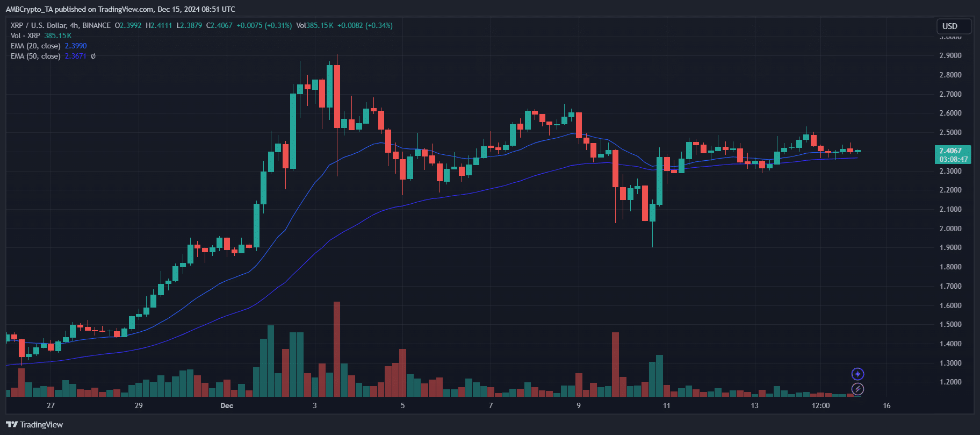This screenshot has height=435, width=980.
Task: Click the 1.2000 price axis label
Action: tap(950, 382)
